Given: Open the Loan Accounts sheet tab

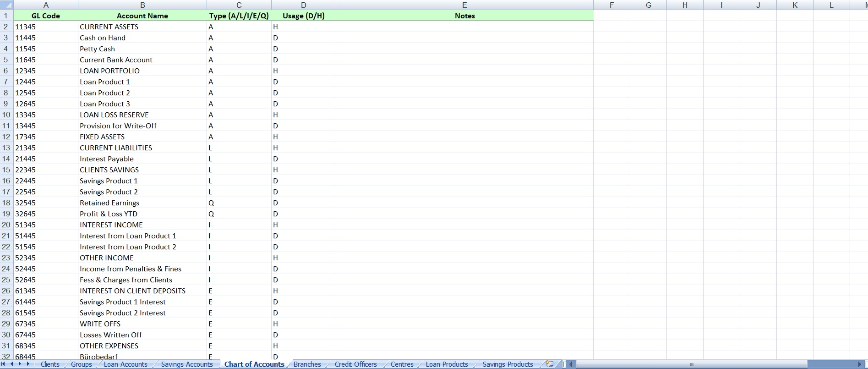Looking at the screenshot, I should 126,364.
